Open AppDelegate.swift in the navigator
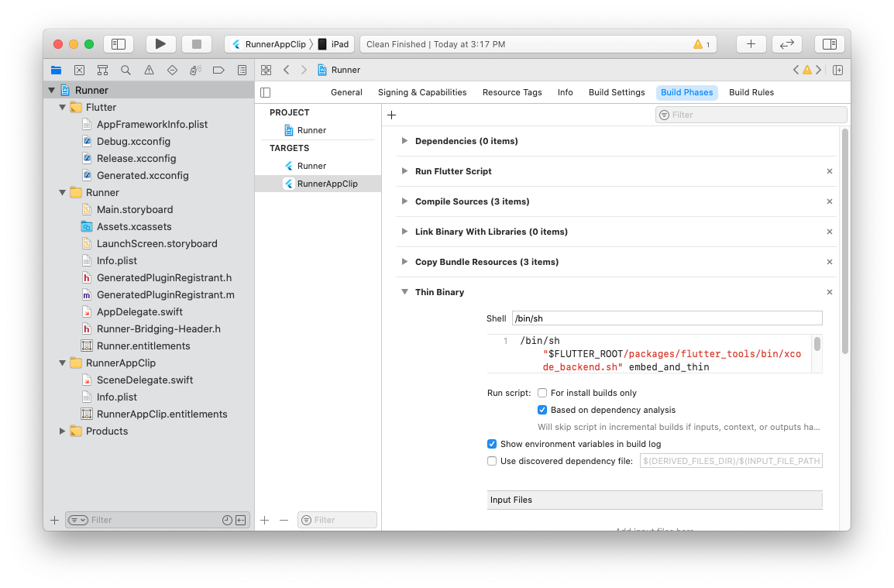Image resolution: width=894 pixels, height=588 pixels. [x=139, y=311]
